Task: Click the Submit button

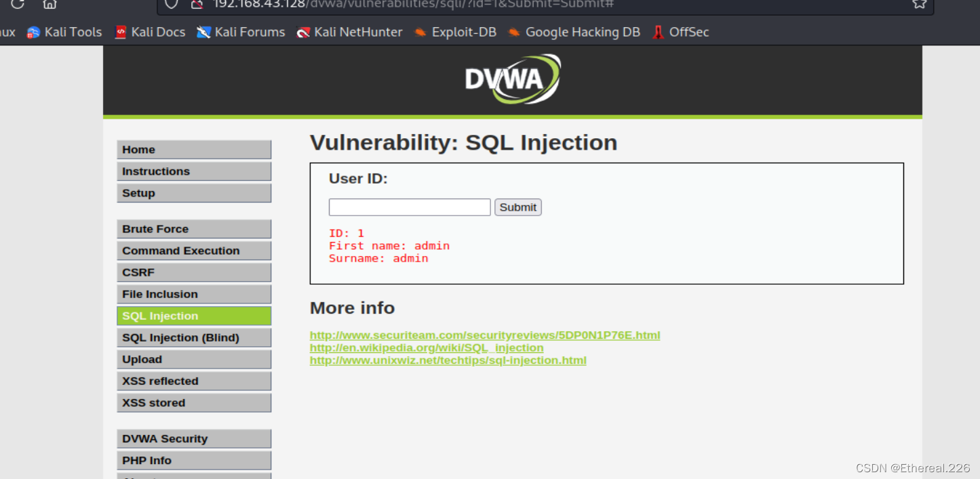Action: (518, 207)
